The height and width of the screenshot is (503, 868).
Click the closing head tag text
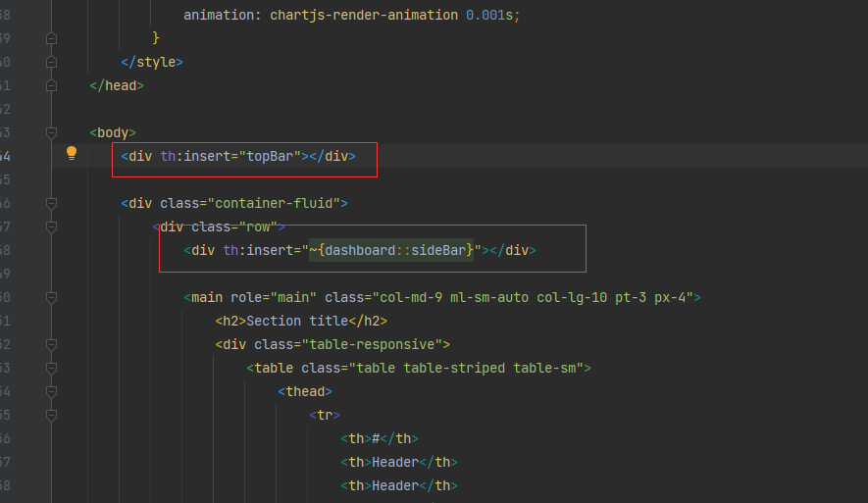click(117, 85)
